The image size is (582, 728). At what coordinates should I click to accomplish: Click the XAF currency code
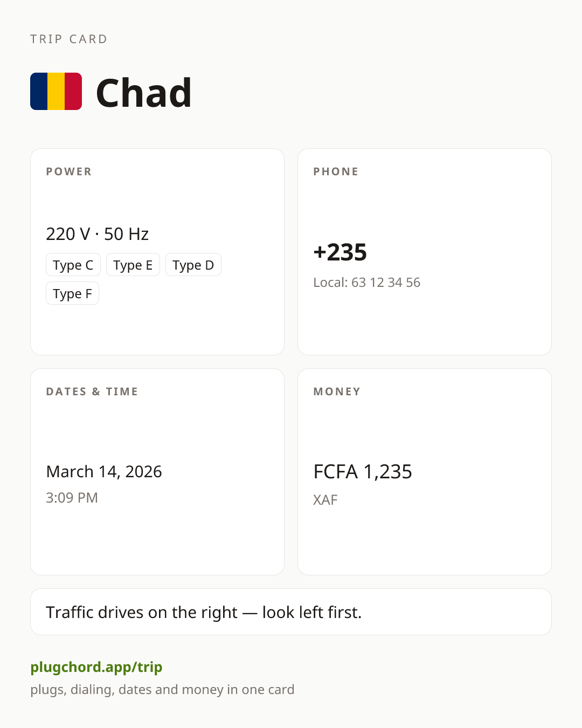[325, 500]
